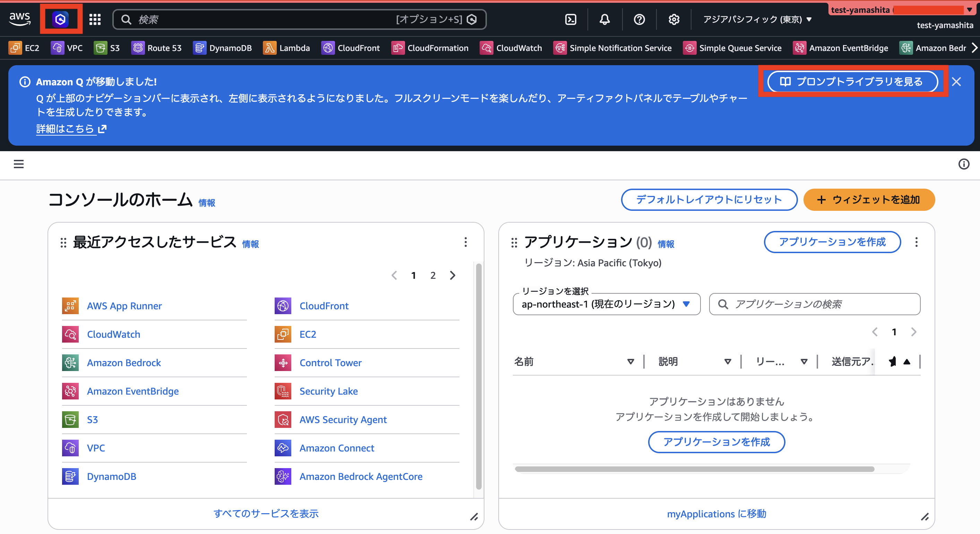Open S3 from the favorites bar

[107, 48]
